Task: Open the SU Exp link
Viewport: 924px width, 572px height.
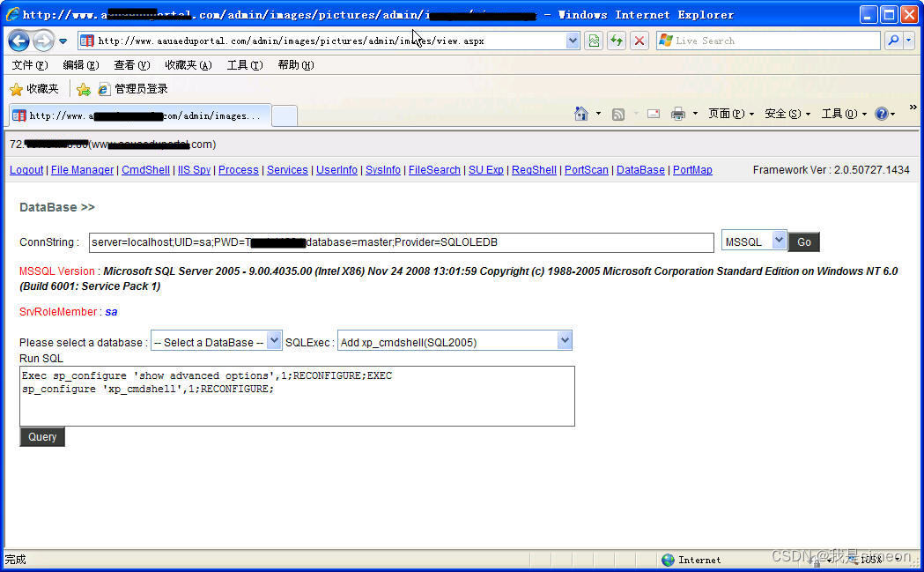Action: click(x=486, y=170)
